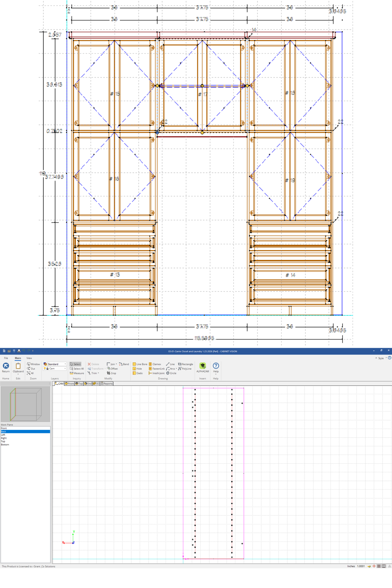Select the Main ribbon tab
Image resolution: width=392 pixels, height=588 pixels.
(18, 358)
